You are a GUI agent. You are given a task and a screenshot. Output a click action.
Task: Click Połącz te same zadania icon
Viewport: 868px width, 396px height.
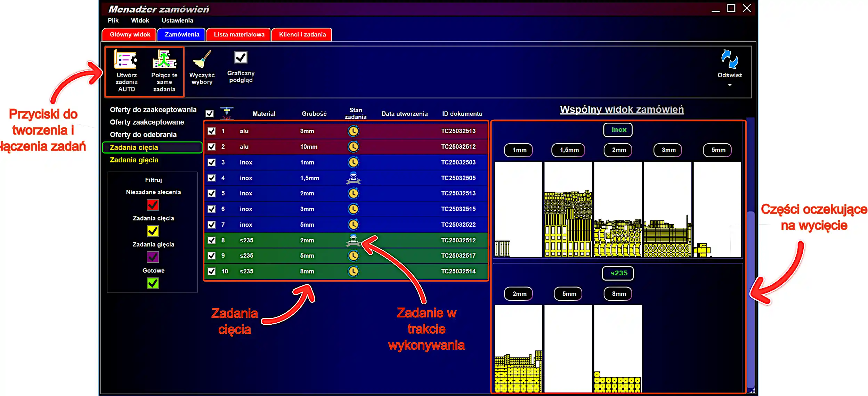[x=164, y=59]
